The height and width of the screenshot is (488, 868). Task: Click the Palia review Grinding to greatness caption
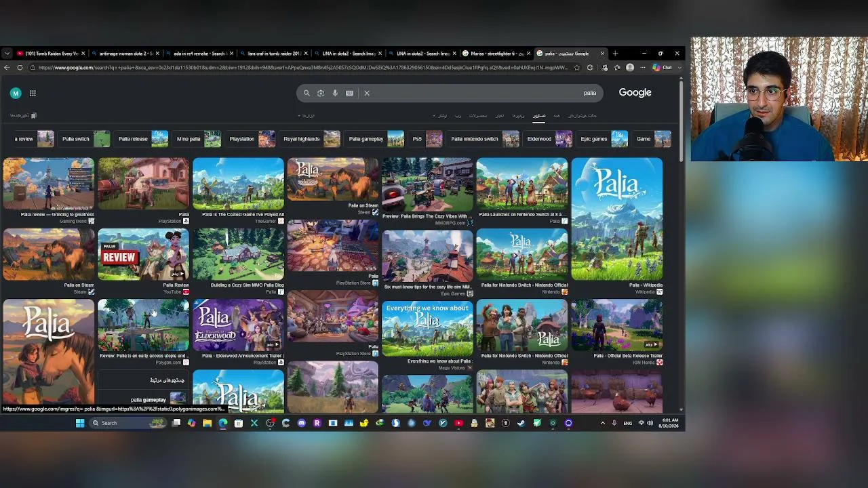coord(58,214)
